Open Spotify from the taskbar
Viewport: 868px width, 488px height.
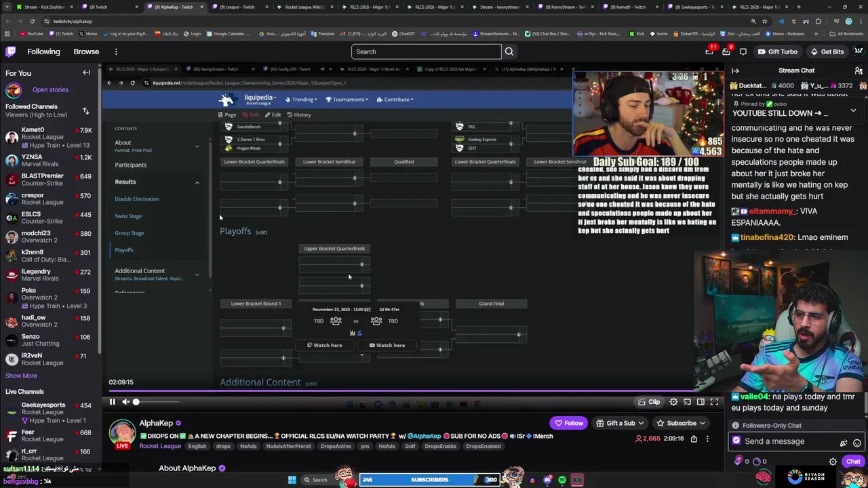(x=562, y=480)
